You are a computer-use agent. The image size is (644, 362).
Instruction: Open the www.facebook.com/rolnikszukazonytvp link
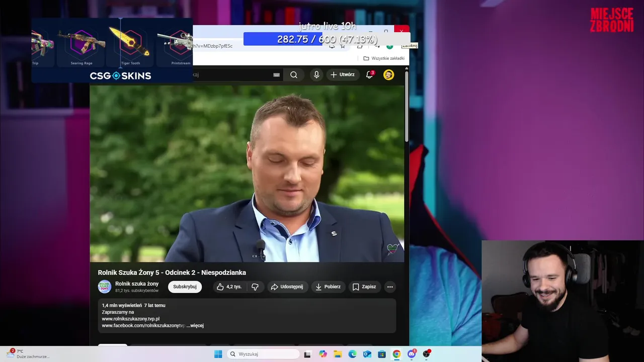(x=143, y=326)
